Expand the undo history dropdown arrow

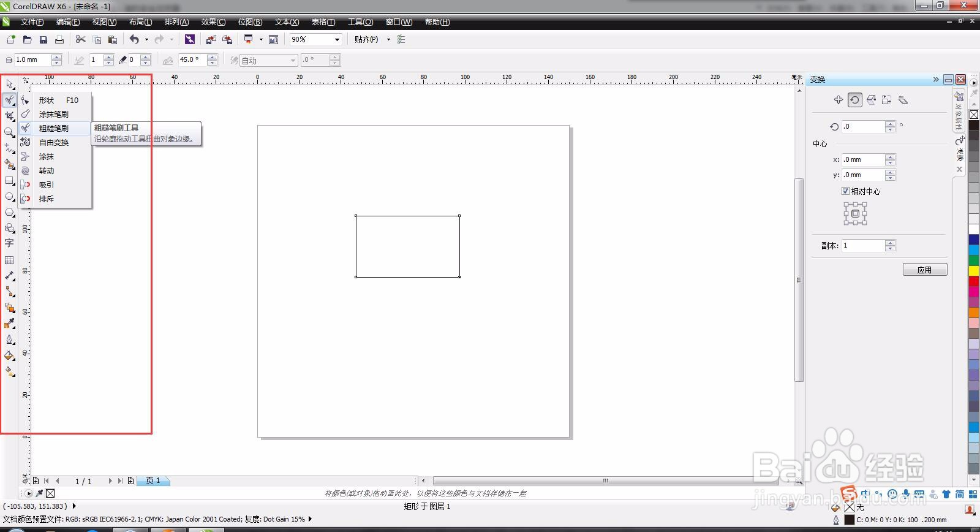(x=146, y=39)
